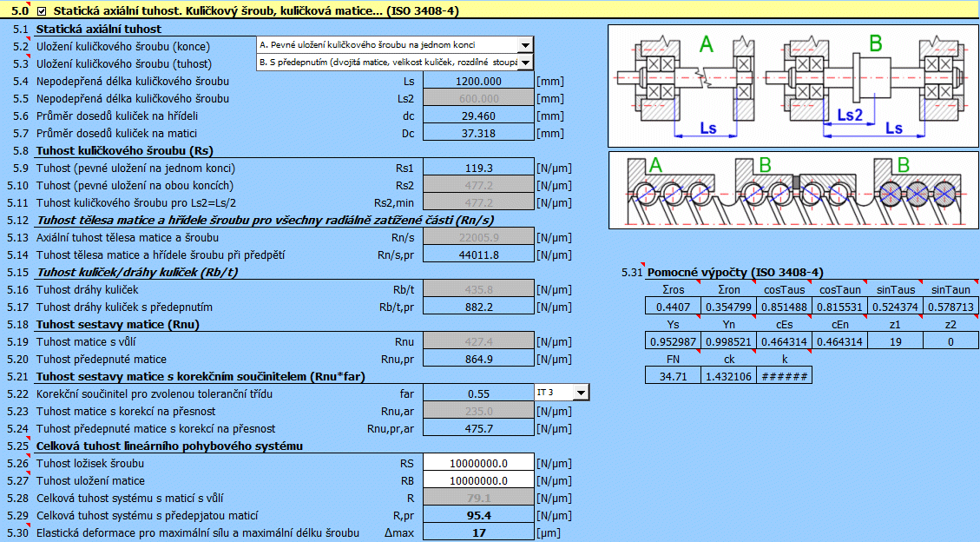Click the Pomocné výpočty (ISO 3408-4) heading

pos(735,272)
